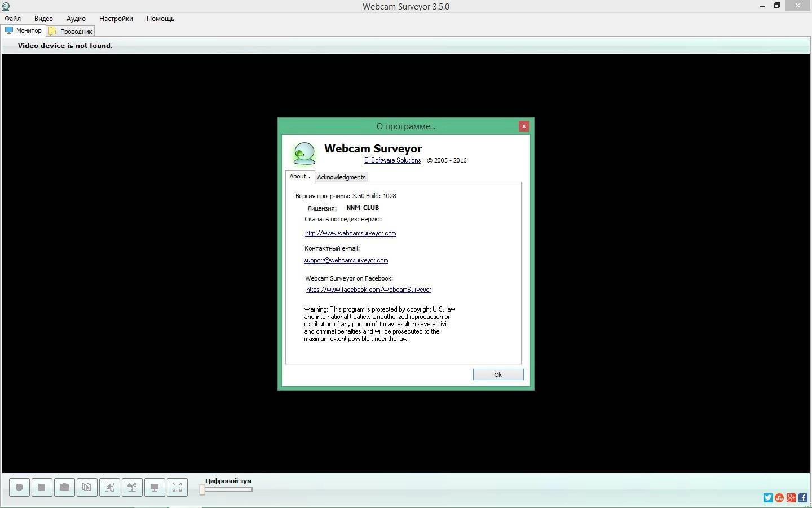Click the copyright '© 2005 - 2016' text
The width and height of the screenshot is (812, 508).
[x=447, y=160]
